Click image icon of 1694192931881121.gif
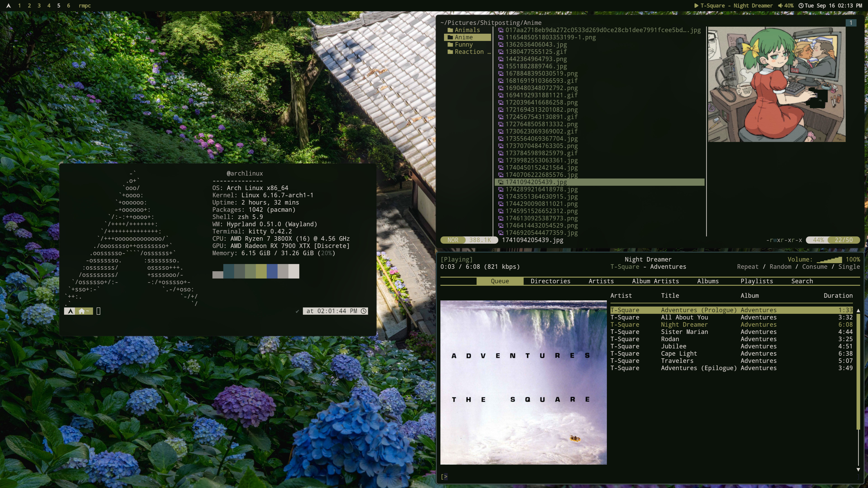 coord(501,95)
